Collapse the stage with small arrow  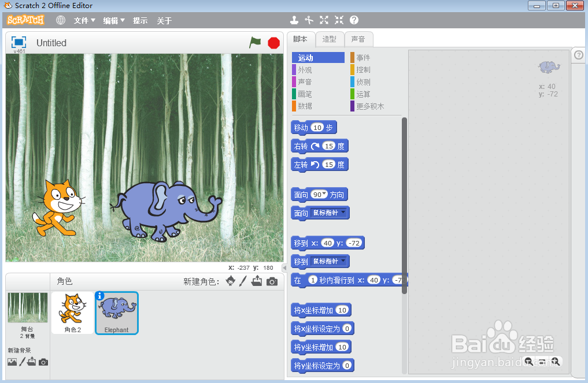tap(284, 267)
